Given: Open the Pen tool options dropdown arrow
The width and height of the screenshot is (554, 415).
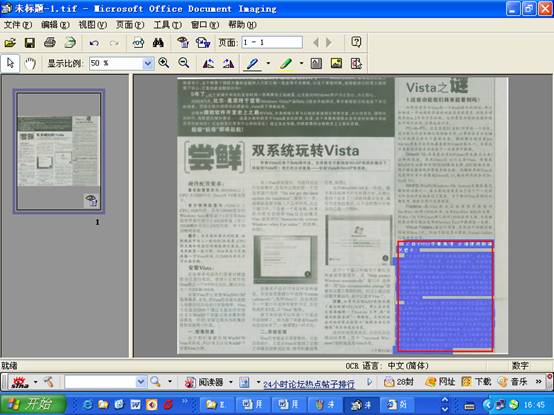Looking at the screenshot, I should click(x=268, y=64).
